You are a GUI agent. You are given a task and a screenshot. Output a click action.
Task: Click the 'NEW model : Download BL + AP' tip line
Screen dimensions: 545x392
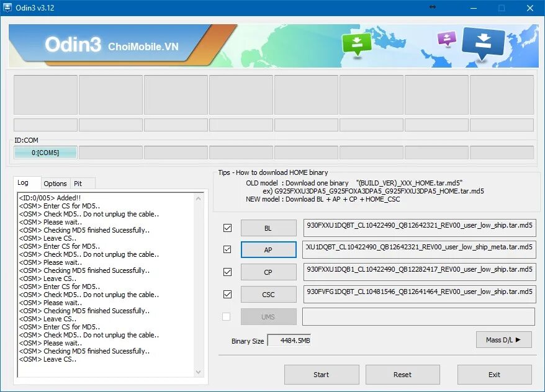coord(323,199)
